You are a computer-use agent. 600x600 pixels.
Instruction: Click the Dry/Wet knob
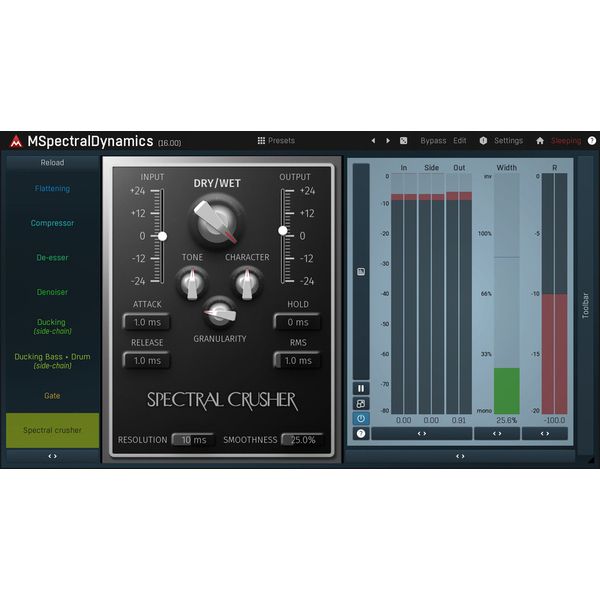pos(217,221)
